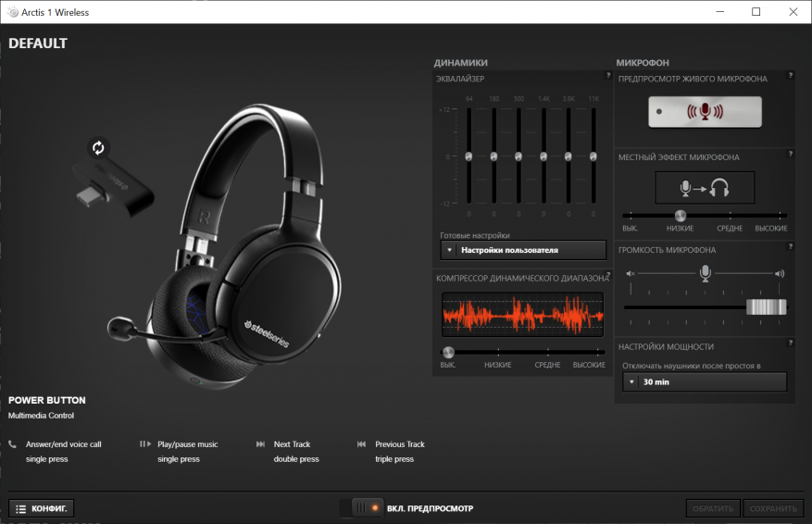Viewport: 812px width, 524px height.
Task: Click the Previous Track icon
Action: (x=361, y=443)
